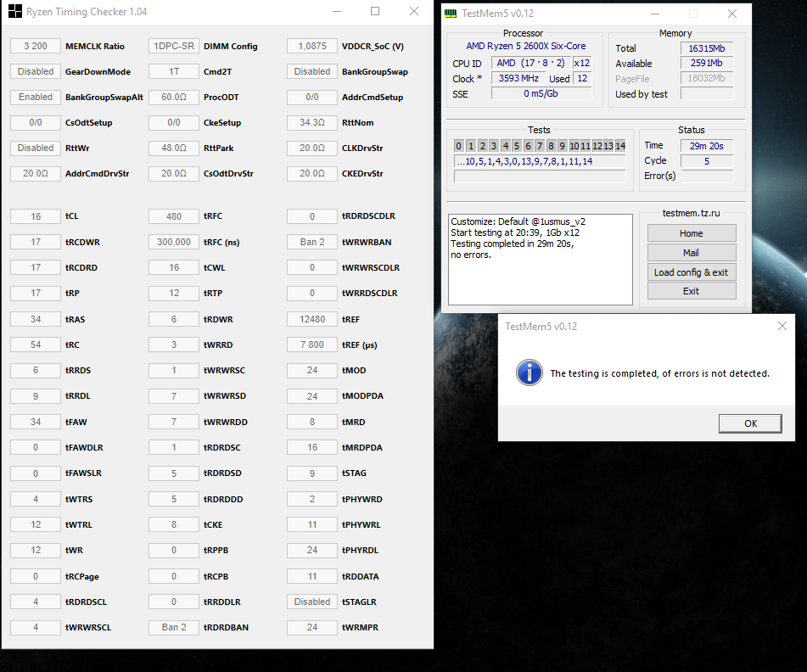Click the tPHYRDL value 24

pyautogui.click(x=312, y=550)
